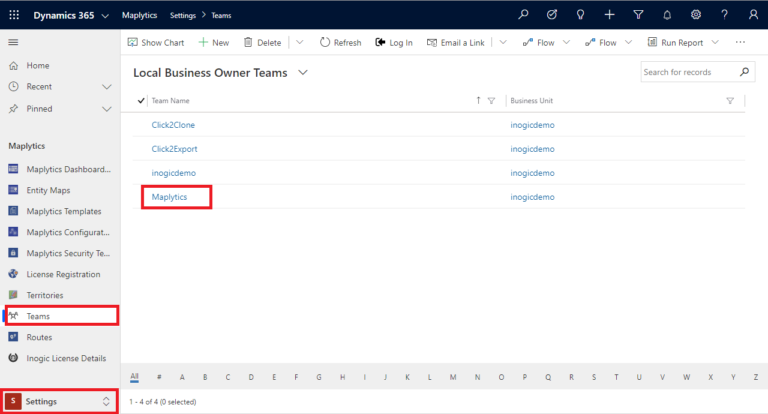Expand the Pinned section chevron
Screen dimensions: 768x414
click(106, 109)
